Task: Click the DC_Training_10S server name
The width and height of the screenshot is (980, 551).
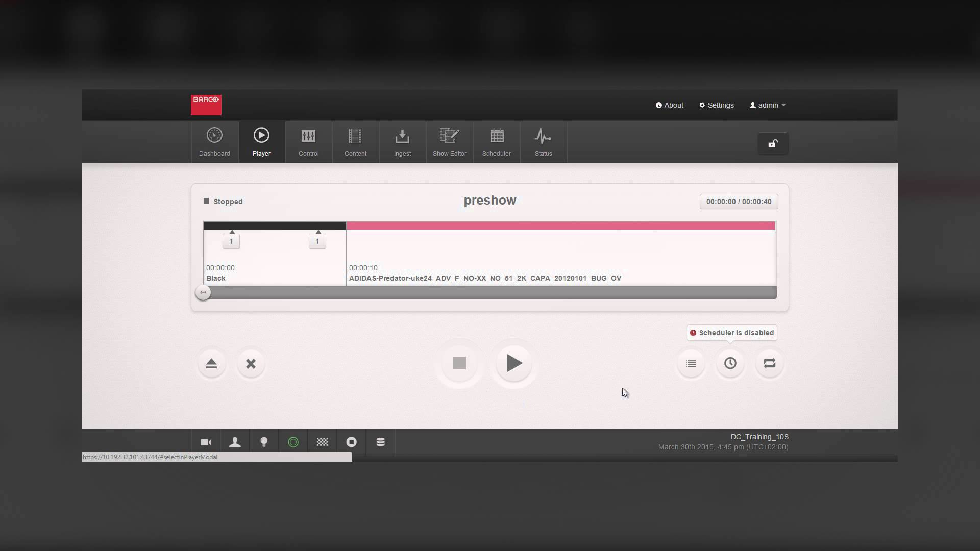Action: pyautogui.click(x=759, y=437)
